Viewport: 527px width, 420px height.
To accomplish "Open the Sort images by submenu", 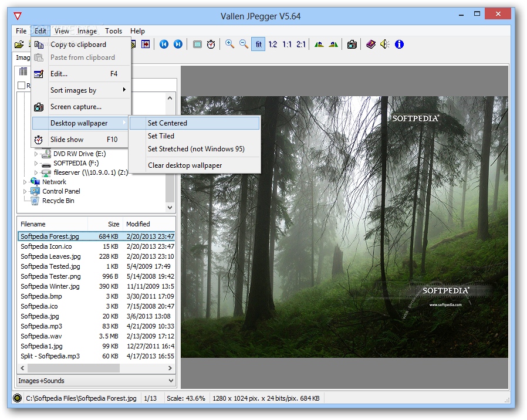I will [80, 90].
